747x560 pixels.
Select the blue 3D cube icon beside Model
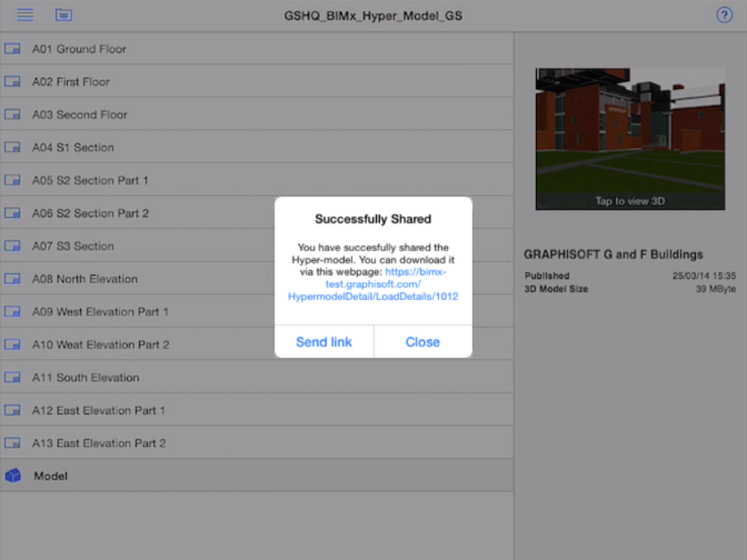(x=12, y=475)
